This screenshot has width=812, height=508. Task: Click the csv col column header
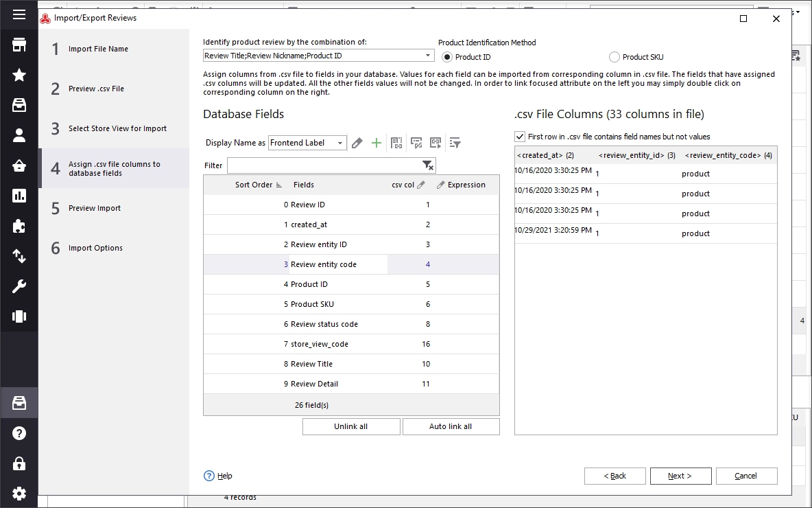tap(407, 185)
